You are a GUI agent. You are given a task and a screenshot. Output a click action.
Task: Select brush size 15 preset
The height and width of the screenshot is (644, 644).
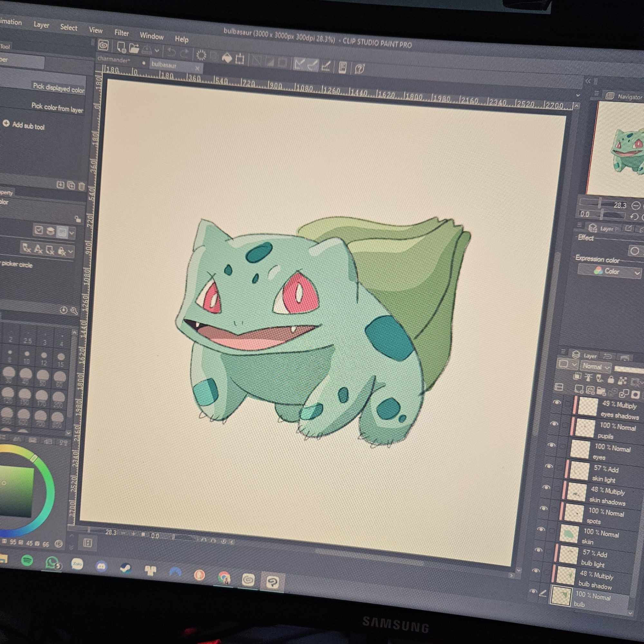click(x=61, y=359)
